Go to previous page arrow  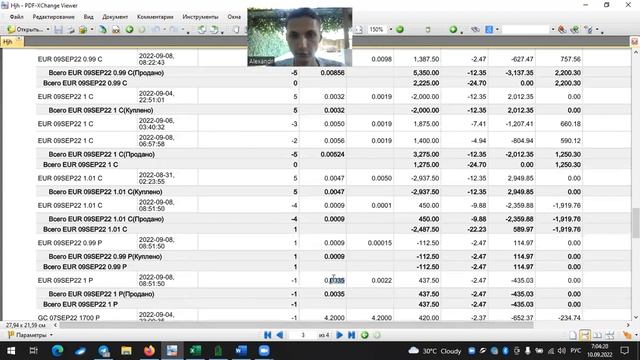pyautogui.click(x=280, y=335)
